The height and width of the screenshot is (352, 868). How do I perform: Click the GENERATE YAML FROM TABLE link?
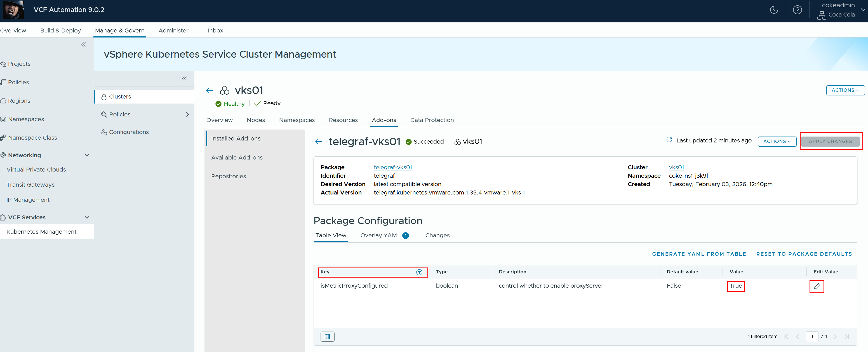699,254
